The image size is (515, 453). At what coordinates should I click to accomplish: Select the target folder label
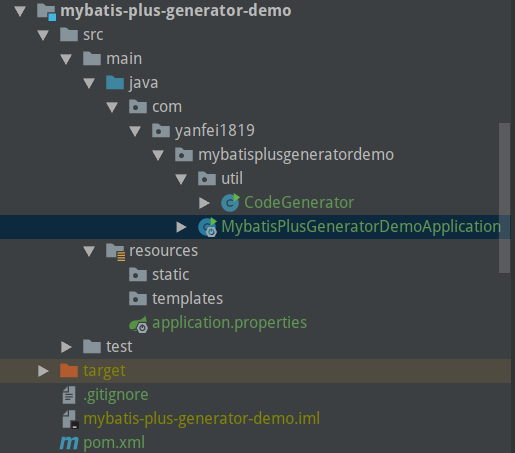click(x=104, y=371)
